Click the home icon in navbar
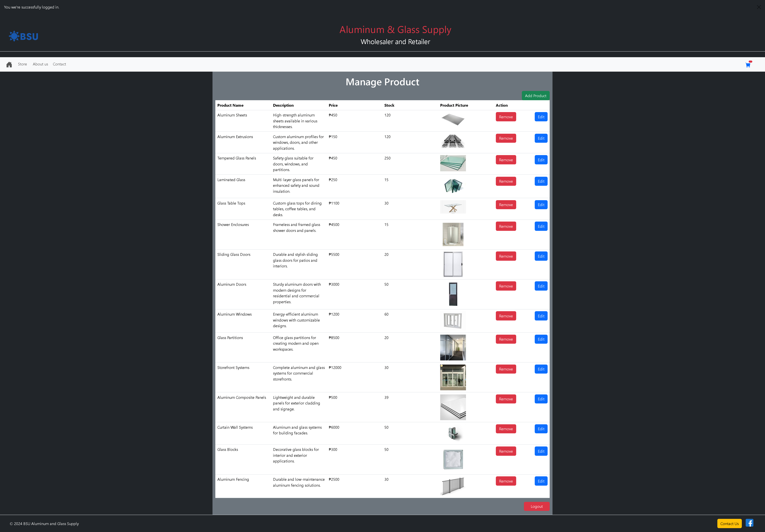 tap(9, 64)
